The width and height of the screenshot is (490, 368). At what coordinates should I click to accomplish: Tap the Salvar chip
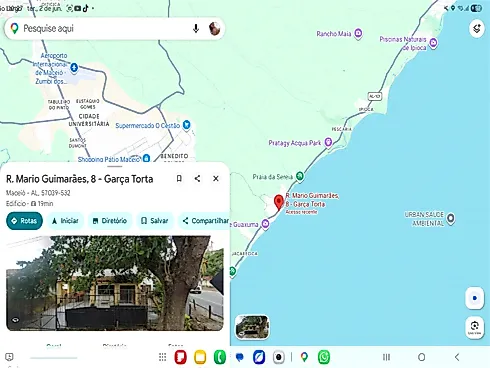pyautogui.click(x=154, y=221)
